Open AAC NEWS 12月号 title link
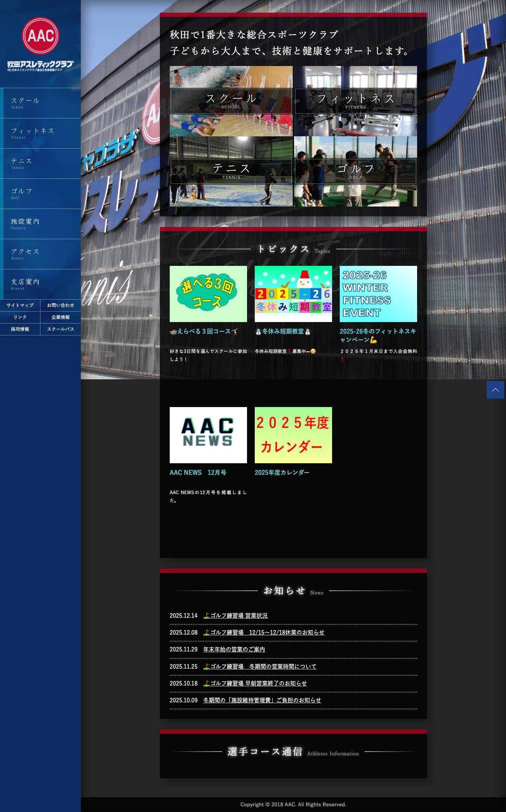Image resolution: width=506 pixels, height=812 pixels. (x=198, y=472)
